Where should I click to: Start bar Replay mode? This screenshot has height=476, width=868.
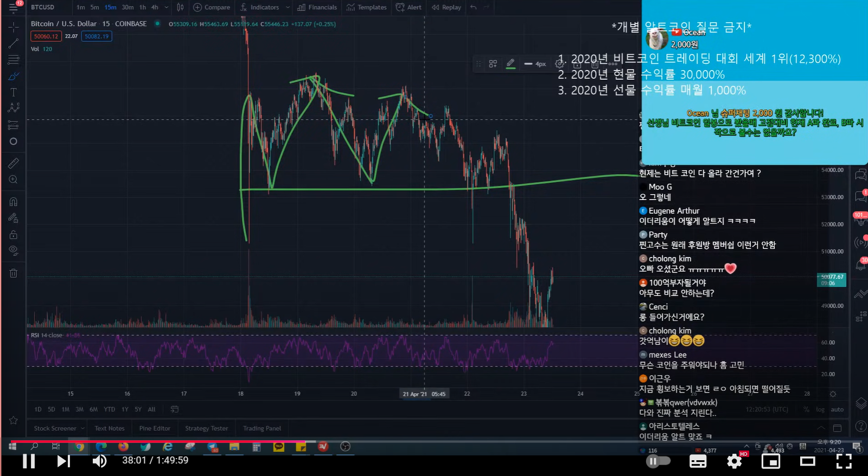(446, 7)
